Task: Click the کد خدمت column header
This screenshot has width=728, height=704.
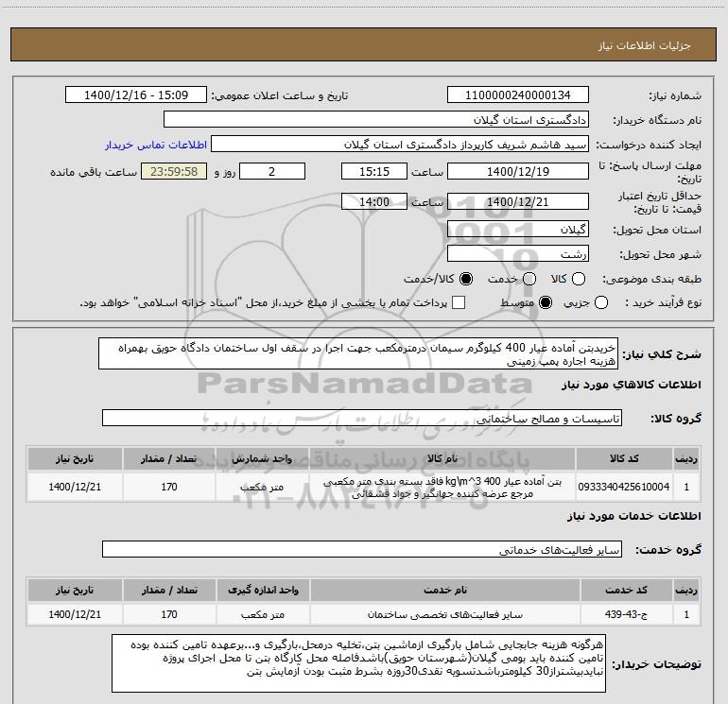Action: (x=626, y=590)
